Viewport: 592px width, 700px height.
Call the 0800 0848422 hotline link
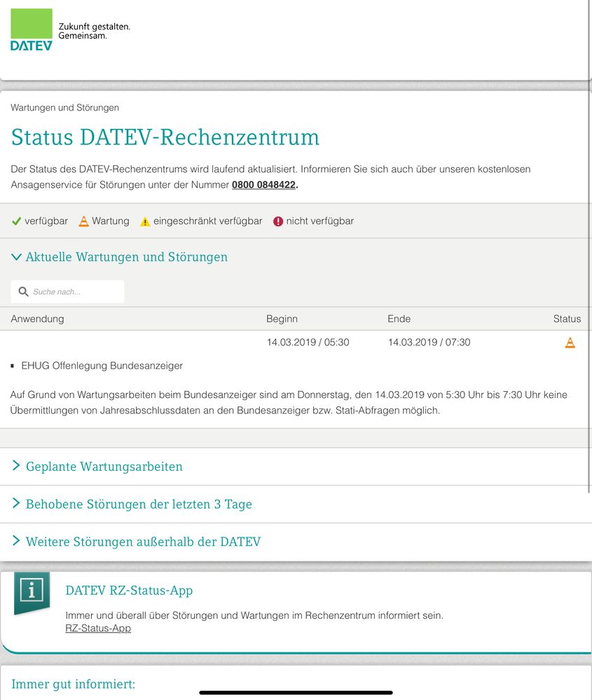264,184
